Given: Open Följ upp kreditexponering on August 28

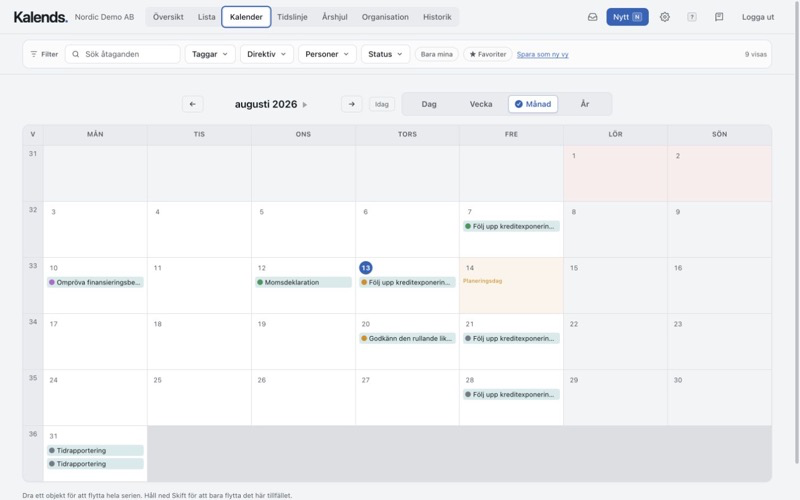Looking at the screenshot, I should (x=511, y=394).
